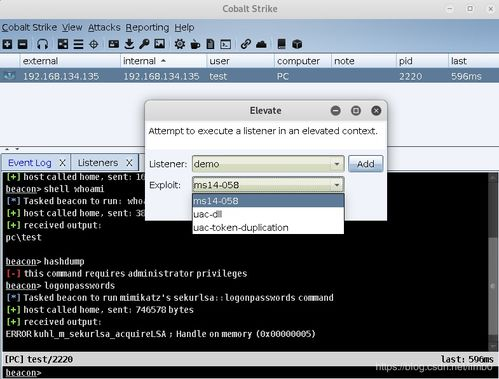The width and height of the screenshot is (499, 379).
Task: Click the cube about icon in toolbar
Action: click(x=297, y=44)
